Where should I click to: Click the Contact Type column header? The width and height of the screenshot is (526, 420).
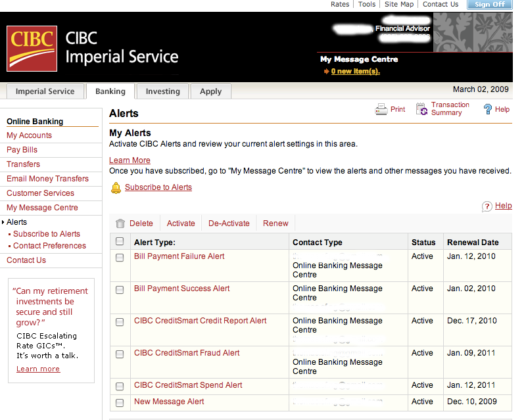[x=318, y=242]
